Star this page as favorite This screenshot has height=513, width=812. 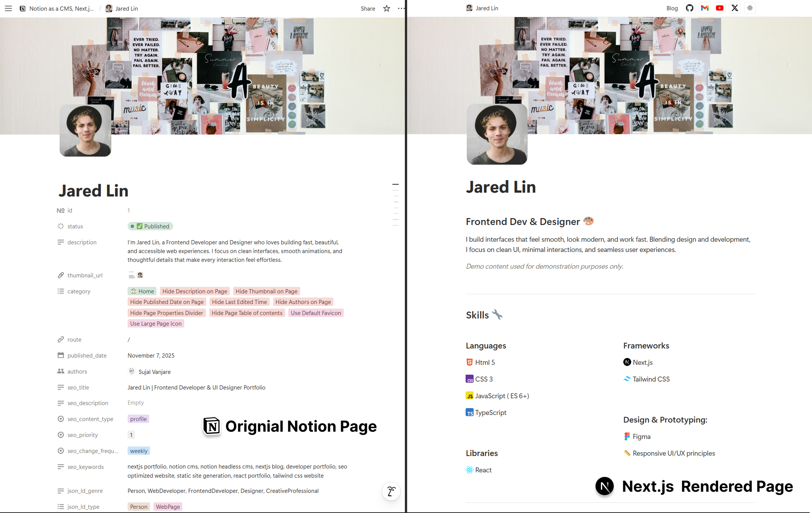point(387,8)
